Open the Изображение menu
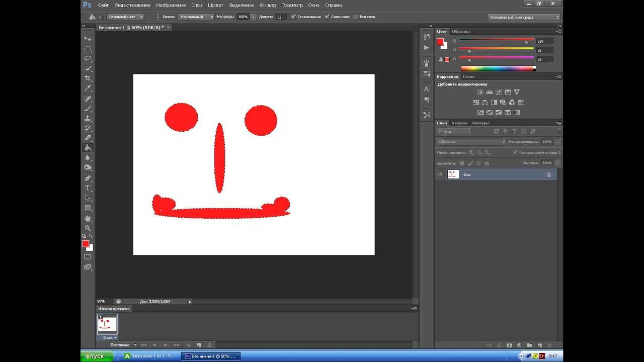 pos(171,5)
